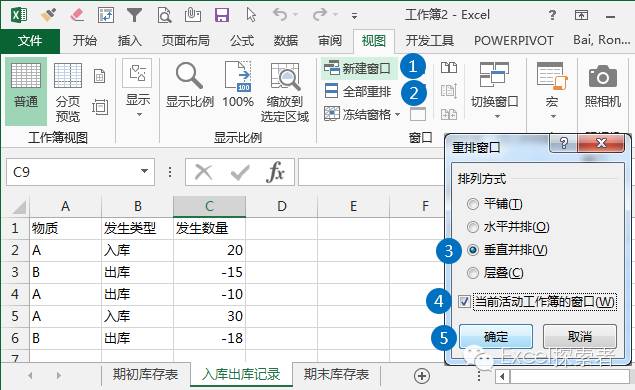Select Vertical (垂直并排) radio option
635x390 pixels.
pos(473,250)
